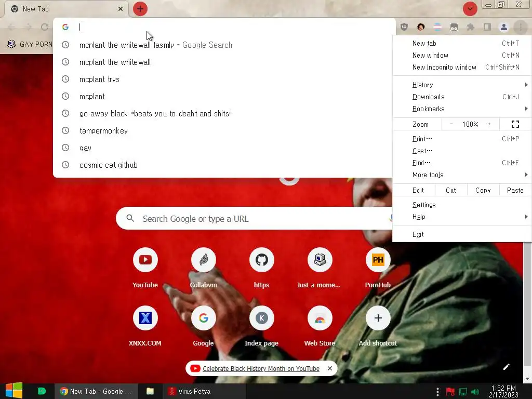Select suggestion 'mcplant the whitewall'
The width and height of the screenshot is (532, 399).
point(224,62)
